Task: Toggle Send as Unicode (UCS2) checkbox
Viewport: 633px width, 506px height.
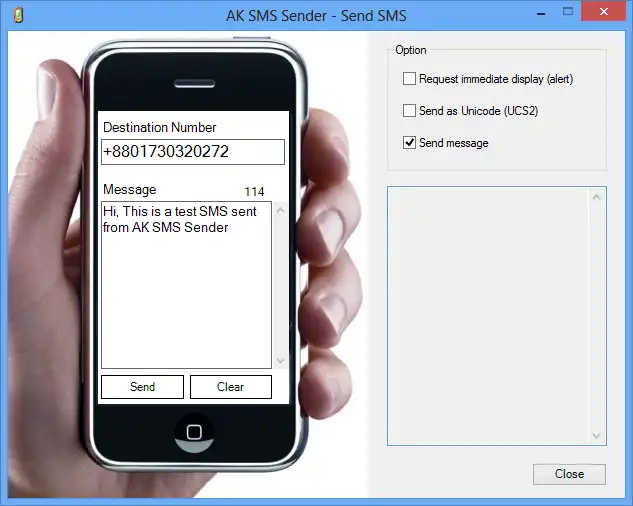Action: point(409,110)
